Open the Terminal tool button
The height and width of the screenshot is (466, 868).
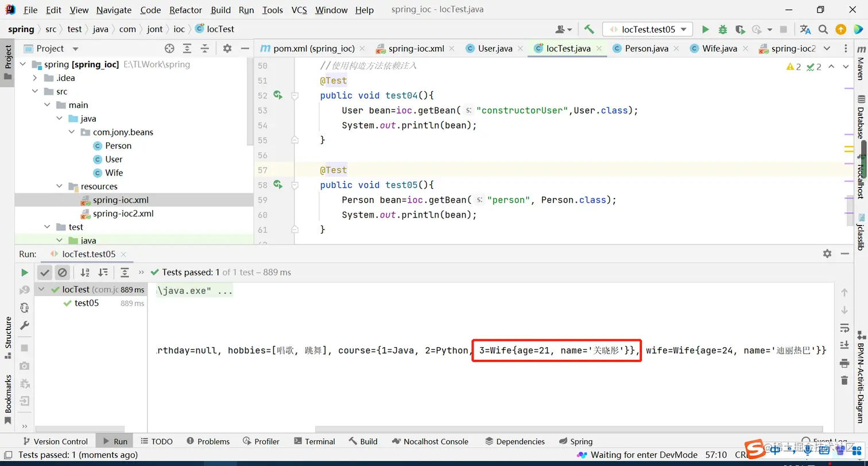point(314,441)
